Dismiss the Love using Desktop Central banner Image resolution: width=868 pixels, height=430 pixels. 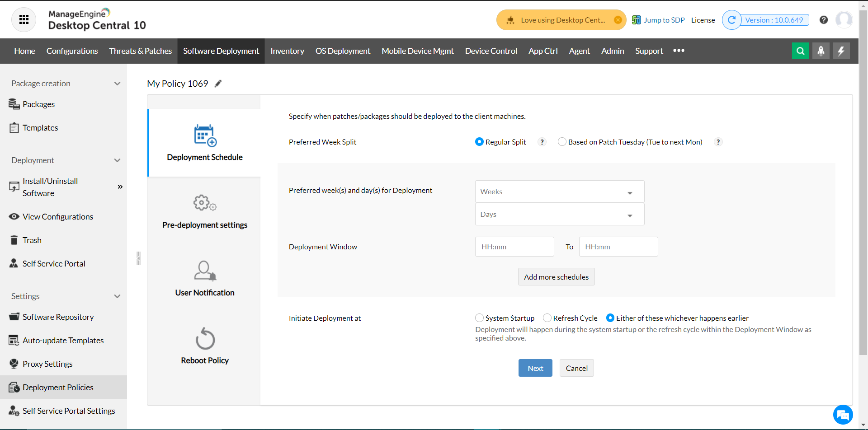click(618, 20)
